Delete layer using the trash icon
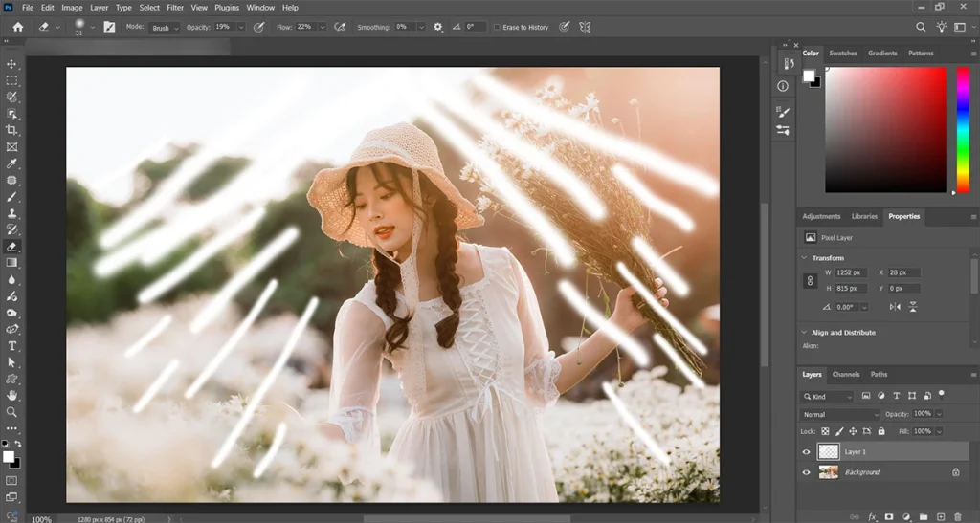The width and height of the screenshot is (980, 523). pos(957,516)
